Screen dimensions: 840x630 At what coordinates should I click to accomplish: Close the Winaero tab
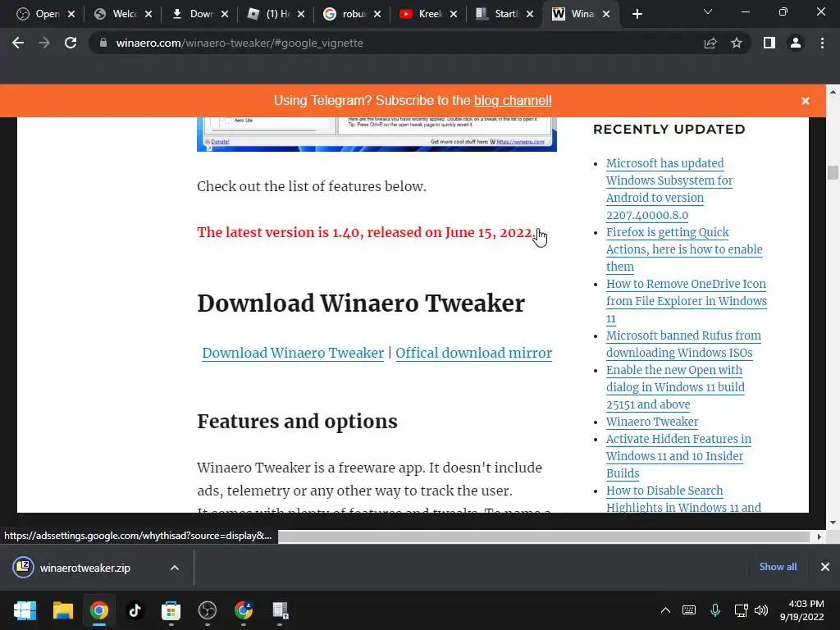point(606,14)
